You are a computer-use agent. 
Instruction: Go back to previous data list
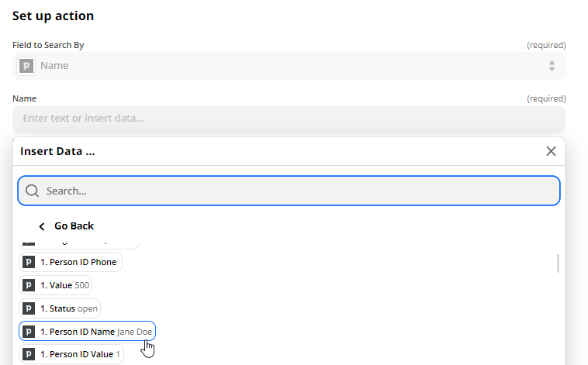tap(67, 226)
